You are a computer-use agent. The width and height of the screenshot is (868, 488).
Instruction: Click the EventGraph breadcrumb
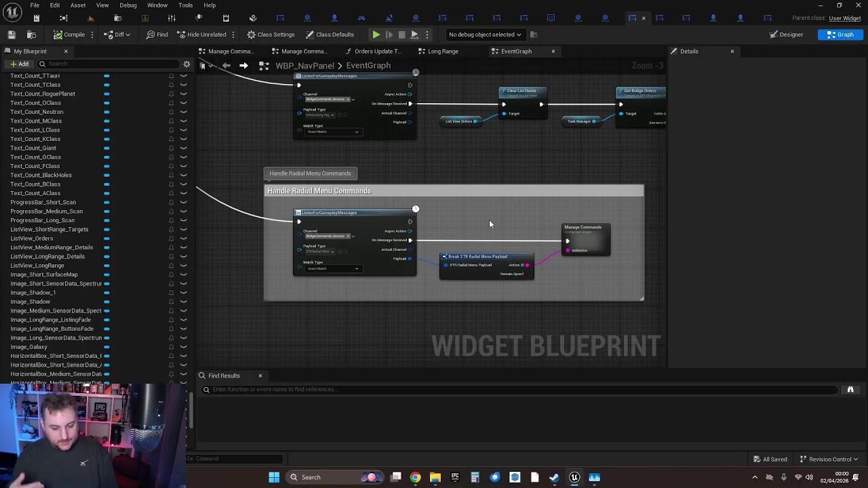368,66
